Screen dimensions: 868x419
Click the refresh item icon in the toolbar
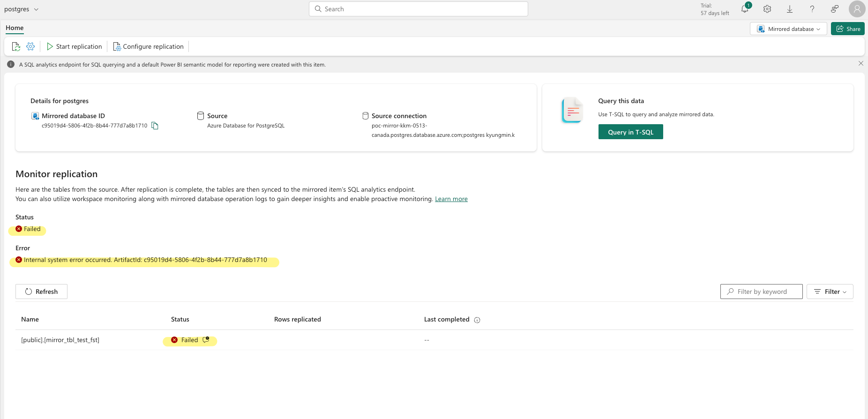pyautogui.click(x=16, y=46)
